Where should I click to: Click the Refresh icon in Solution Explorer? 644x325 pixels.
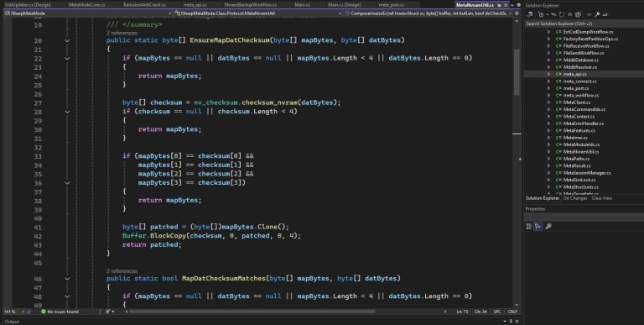point(562,14)
